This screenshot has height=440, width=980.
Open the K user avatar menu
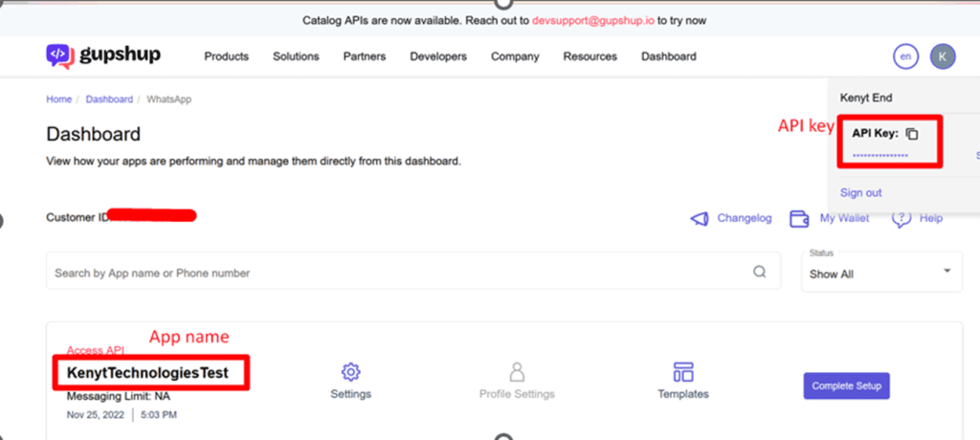[x=943, y=56]
